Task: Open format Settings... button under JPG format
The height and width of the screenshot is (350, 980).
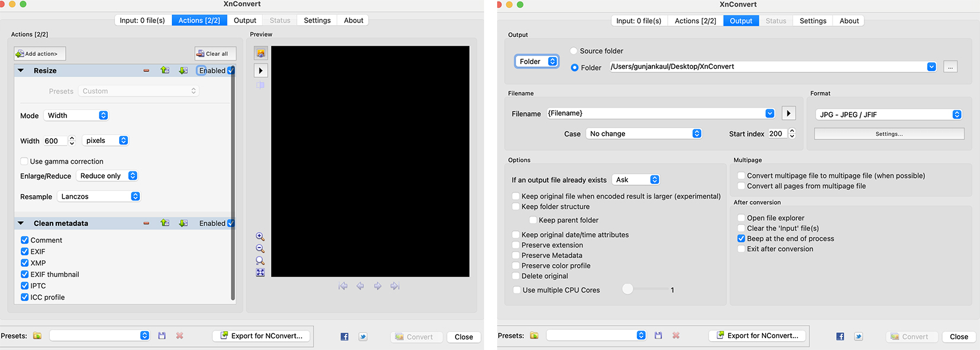Action: pos(889,134)
